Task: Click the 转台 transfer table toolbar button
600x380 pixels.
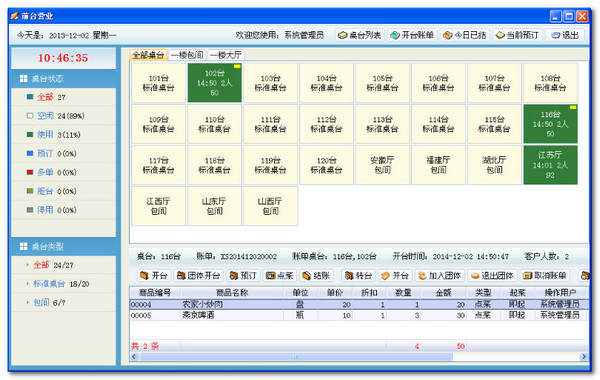Action: pyautogui.click(x=358, y=276)
